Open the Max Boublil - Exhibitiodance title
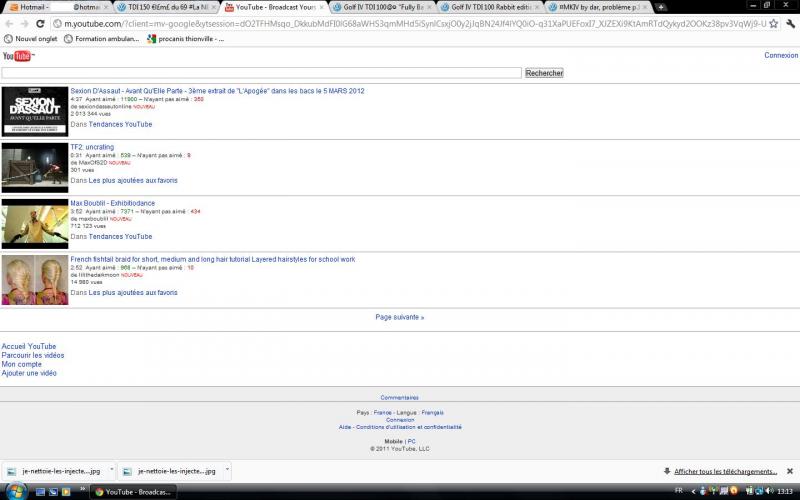 click(113, 203)
